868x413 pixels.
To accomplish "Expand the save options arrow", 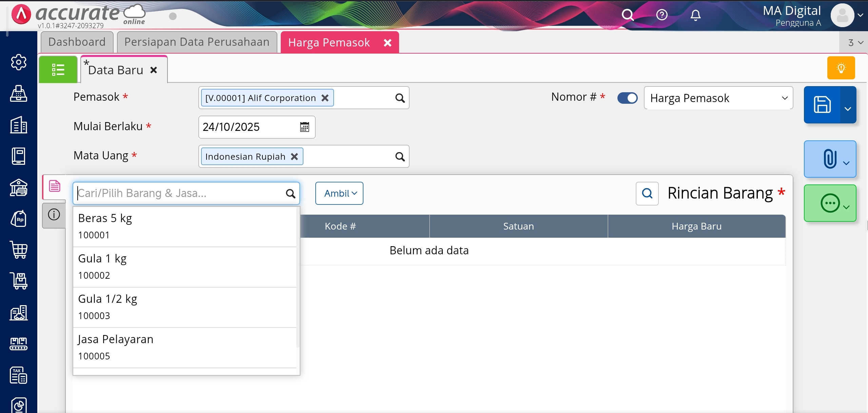I will [848, 109].
